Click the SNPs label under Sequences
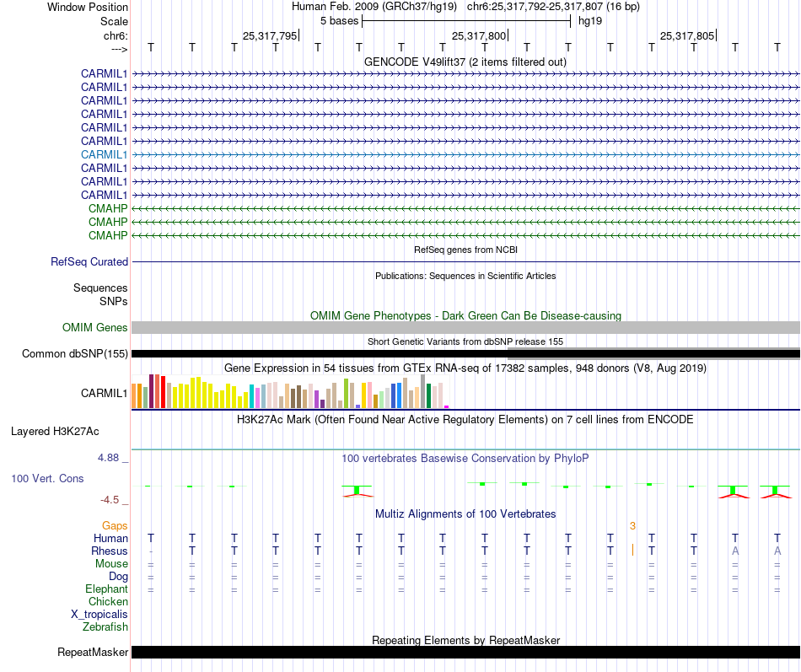 click(x=114, y=302)
